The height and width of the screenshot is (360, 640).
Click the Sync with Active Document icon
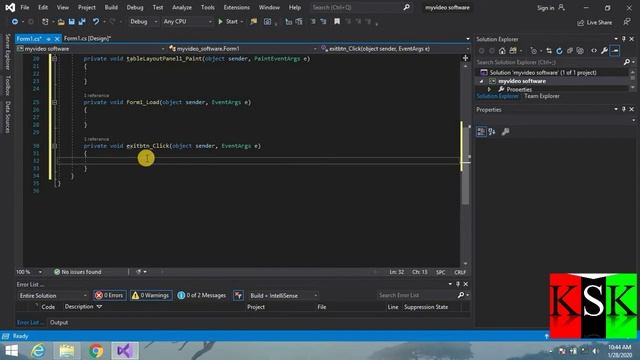pos(549,51)
